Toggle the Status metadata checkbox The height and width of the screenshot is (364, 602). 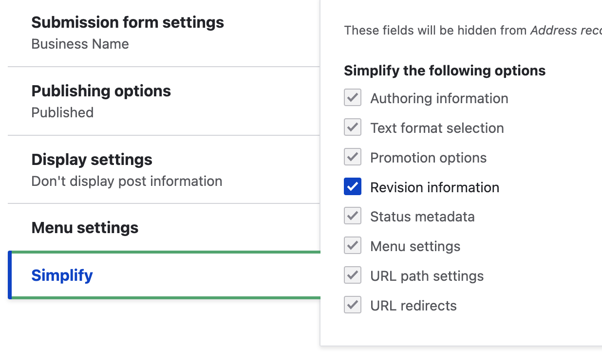[353, 217]
